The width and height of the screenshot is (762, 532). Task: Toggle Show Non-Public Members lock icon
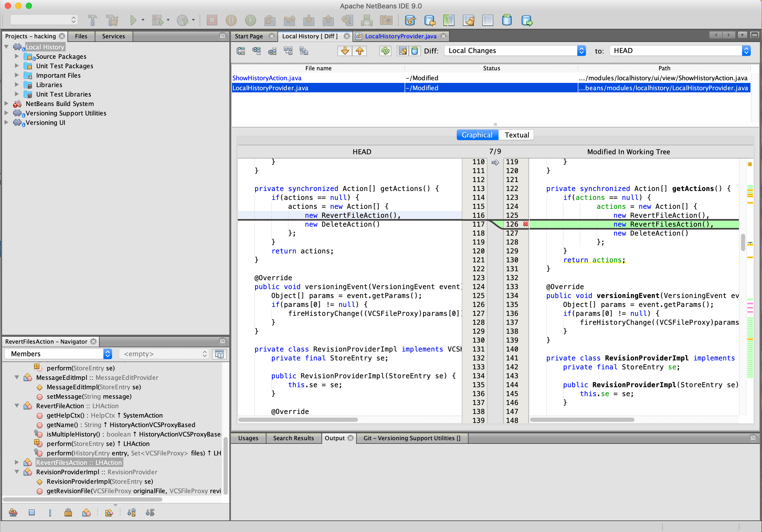pos(68,512)
